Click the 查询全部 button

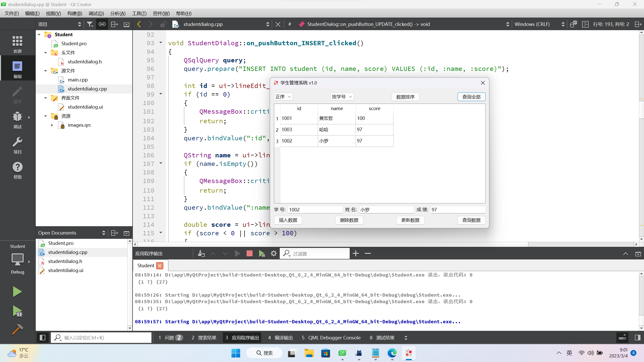tap(471, 97)
